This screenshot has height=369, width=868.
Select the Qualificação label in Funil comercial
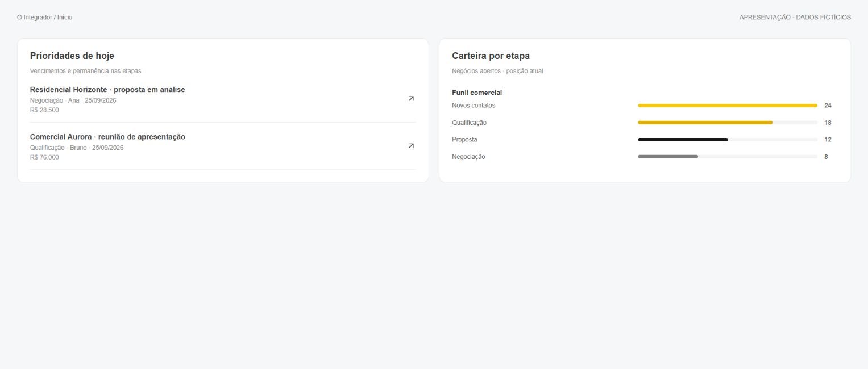pyautogui.click(x=469, y=123)
